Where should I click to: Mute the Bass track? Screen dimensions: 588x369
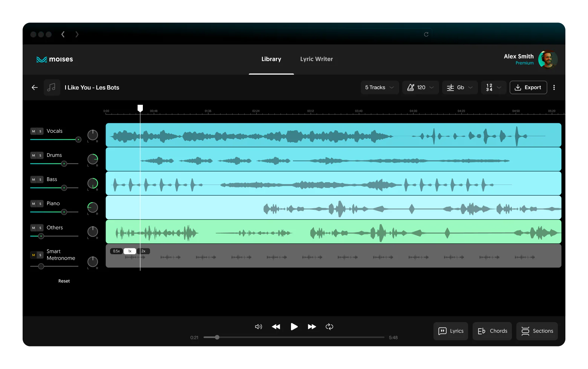pyautogui.click(x=34, y=180)
